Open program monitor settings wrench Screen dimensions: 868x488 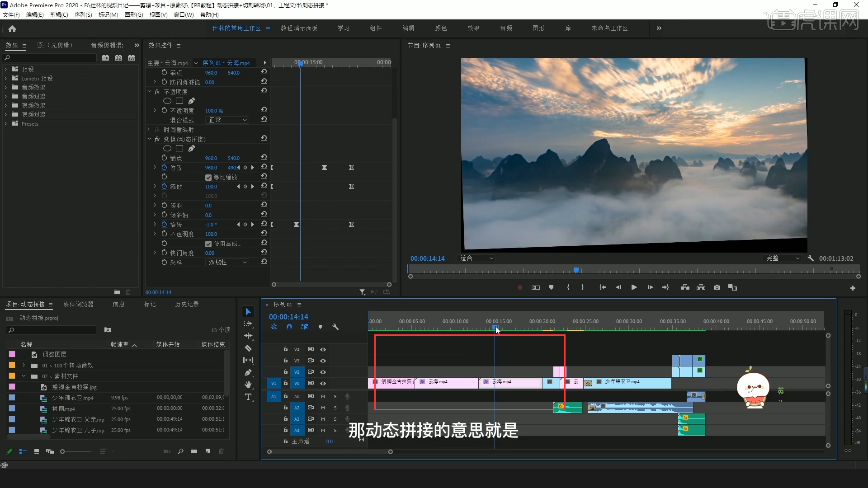pyautogui.click(x=811, y=258)
